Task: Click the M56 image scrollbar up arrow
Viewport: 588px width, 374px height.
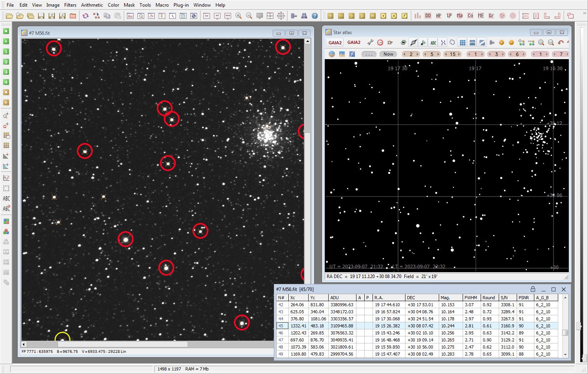Action: [308, 41]
